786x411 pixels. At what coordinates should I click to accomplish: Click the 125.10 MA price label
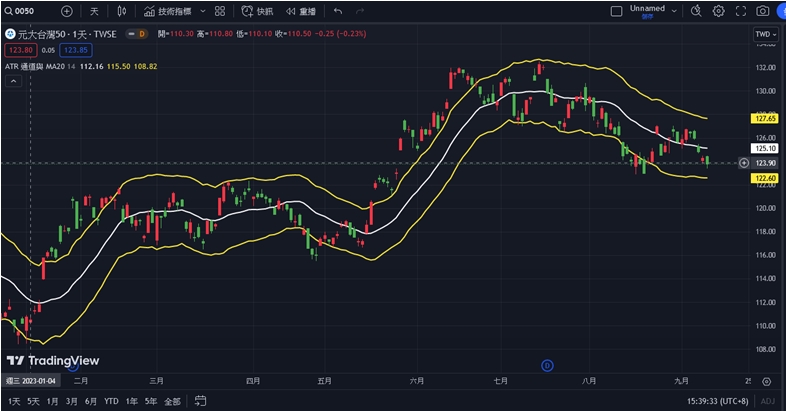(x=764, y=148)
